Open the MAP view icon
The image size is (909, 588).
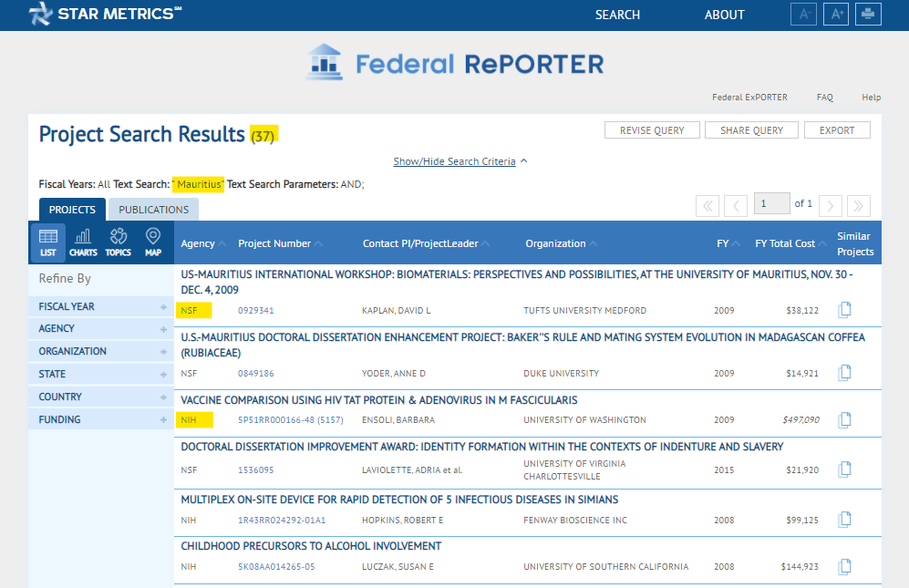click(x=153, y=242)
